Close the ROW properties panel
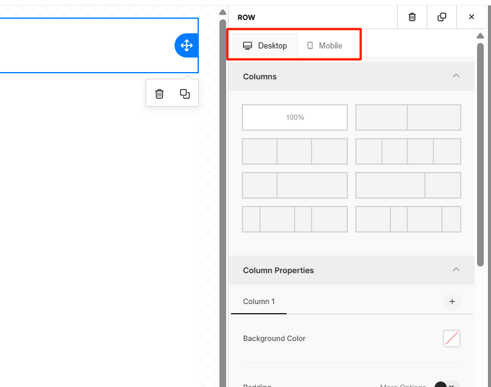Image resolution: width=491 pixels, height=387 pixels. tap(471, 17)
